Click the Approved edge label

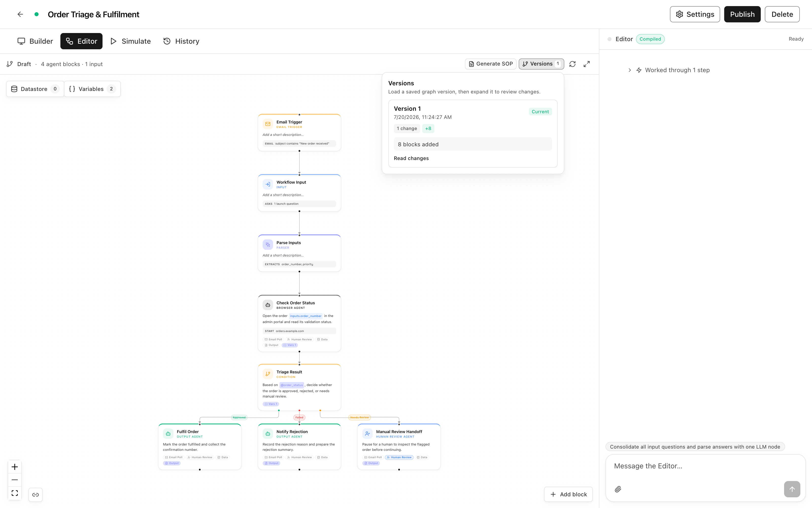(239, 417)
